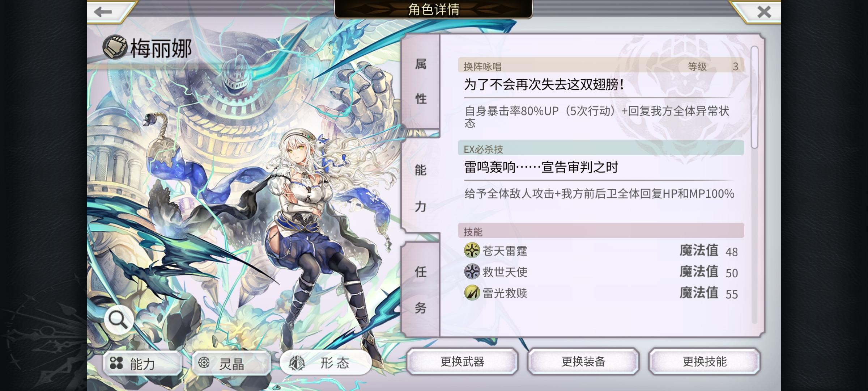Open the 形态 form button
The image size is (868, 391).
(x=326, y=363)
